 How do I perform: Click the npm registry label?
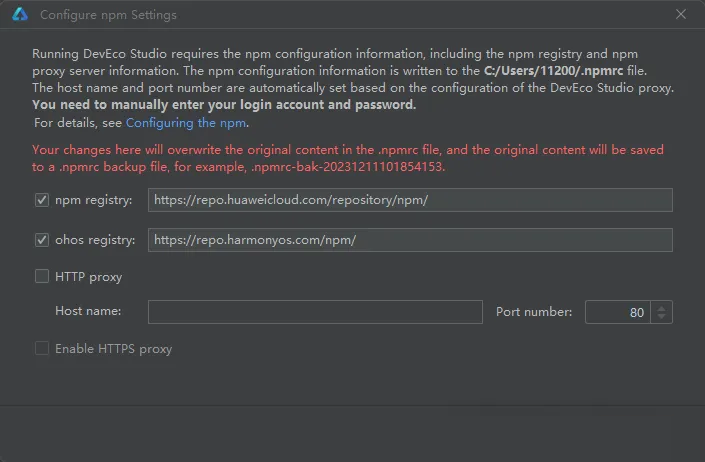pyautogui.click(x=94, y=200)
